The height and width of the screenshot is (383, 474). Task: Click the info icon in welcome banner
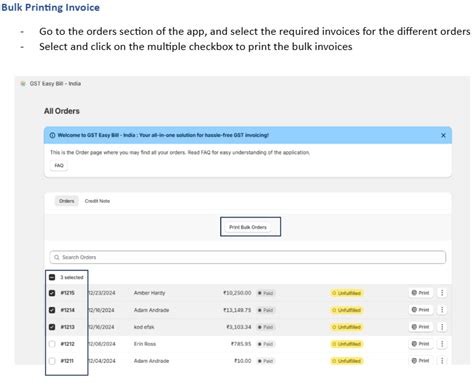52,135
